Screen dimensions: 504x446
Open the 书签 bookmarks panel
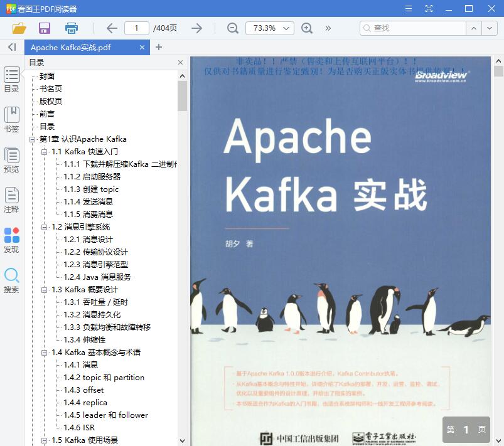tap(11, 120)
